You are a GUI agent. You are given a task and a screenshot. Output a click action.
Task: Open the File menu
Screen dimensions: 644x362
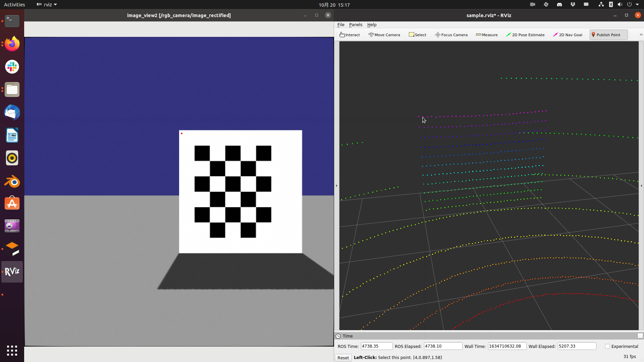[x=341, y=24]
